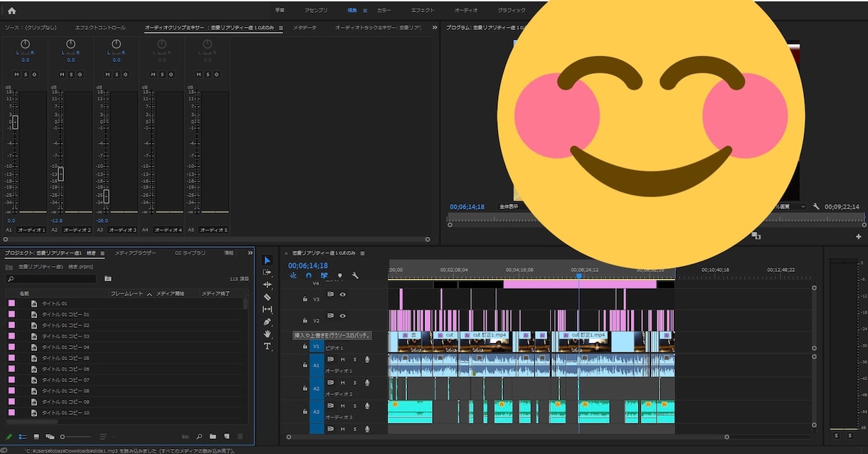Open the 全体表示 zoom level dropdown

(x=511, y=207)
